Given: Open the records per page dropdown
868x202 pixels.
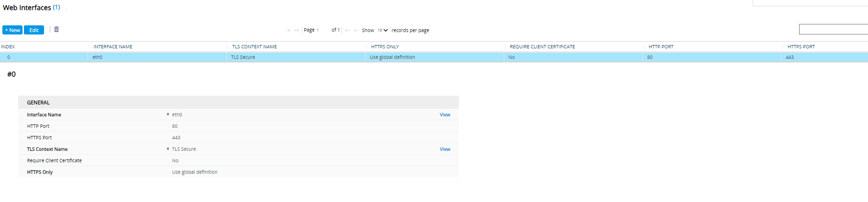Looking at the screenshot, I should click(x=382, y=30).
